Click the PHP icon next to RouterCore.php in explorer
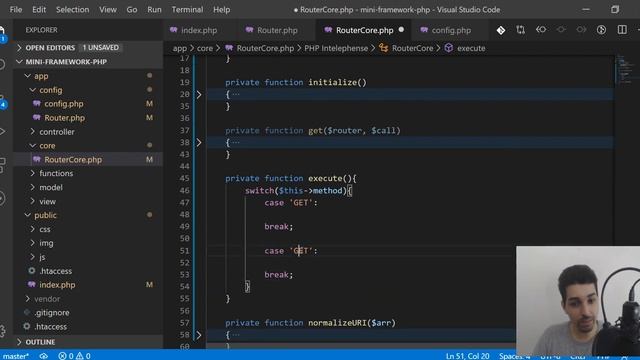640x360 pixels. (37, 160)
